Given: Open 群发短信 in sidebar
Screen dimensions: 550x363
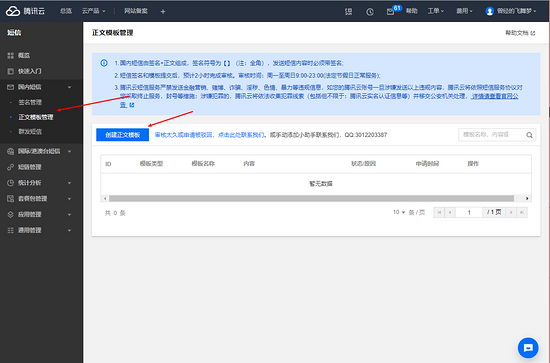Looking at the screenshot, I should [x=30, y=132].
